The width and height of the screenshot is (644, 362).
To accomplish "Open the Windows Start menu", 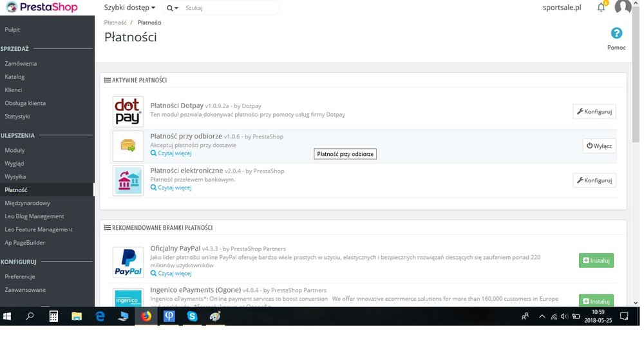I will pos(7,316).
